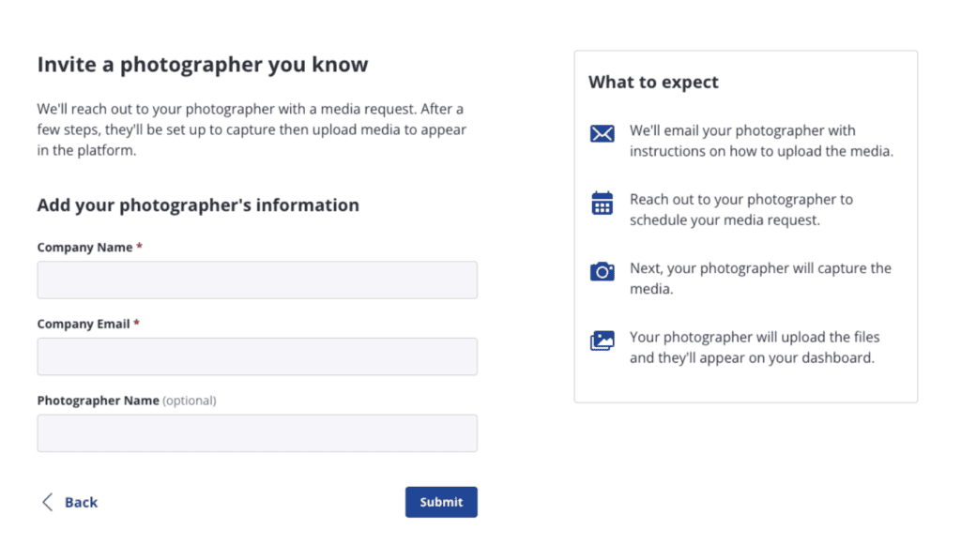Click the camera capture icon
Viewport: 961px width, 560px height.
(602, 271)
